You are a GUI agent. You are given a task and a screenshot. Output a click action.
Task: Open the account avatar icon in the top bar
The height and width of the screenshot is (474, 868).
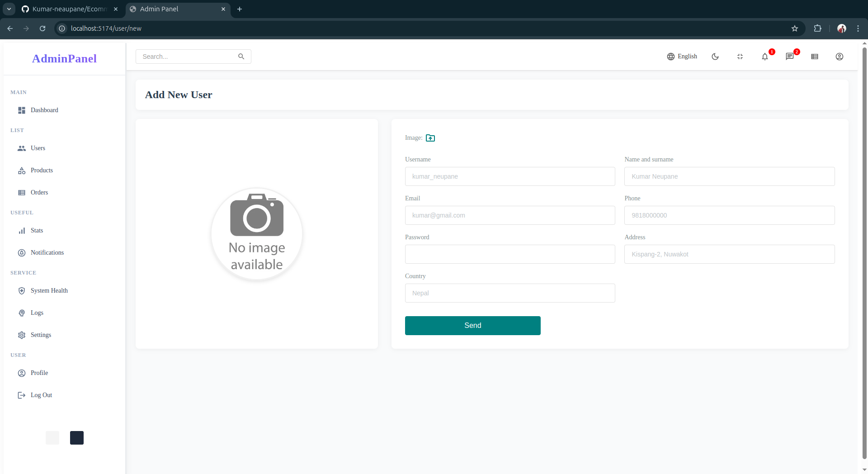(x=839, y=57)
